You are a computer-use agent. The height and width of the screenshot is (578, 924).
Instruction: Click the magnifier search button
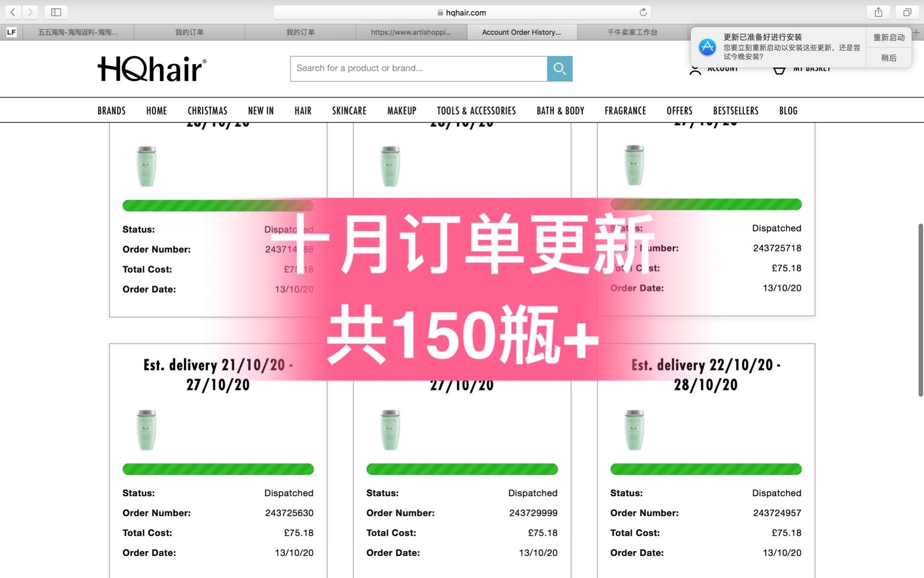coord(559,68)
